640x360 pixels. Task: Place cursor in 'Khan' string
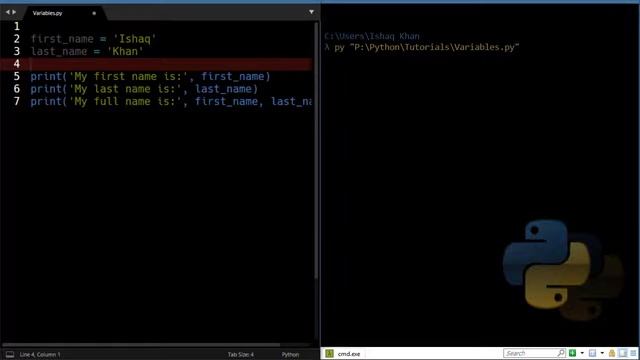(x=125, y=51)
